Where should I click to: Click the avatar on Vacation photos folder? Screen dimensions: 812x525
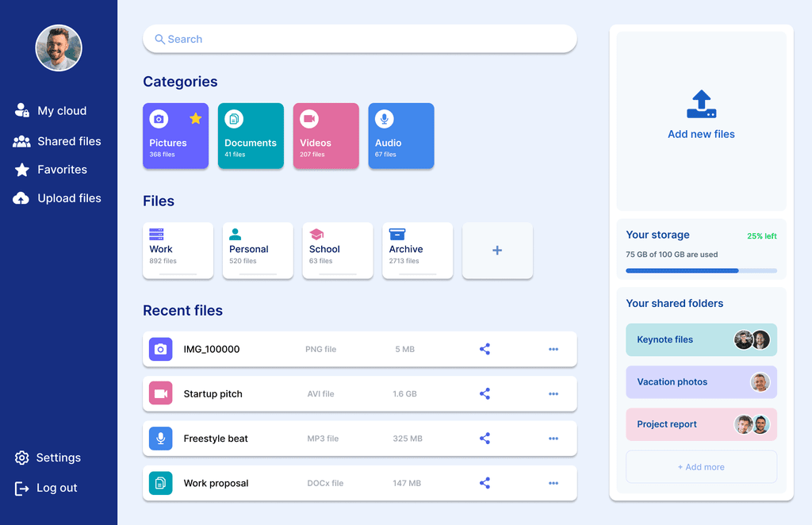click(760, 382)
